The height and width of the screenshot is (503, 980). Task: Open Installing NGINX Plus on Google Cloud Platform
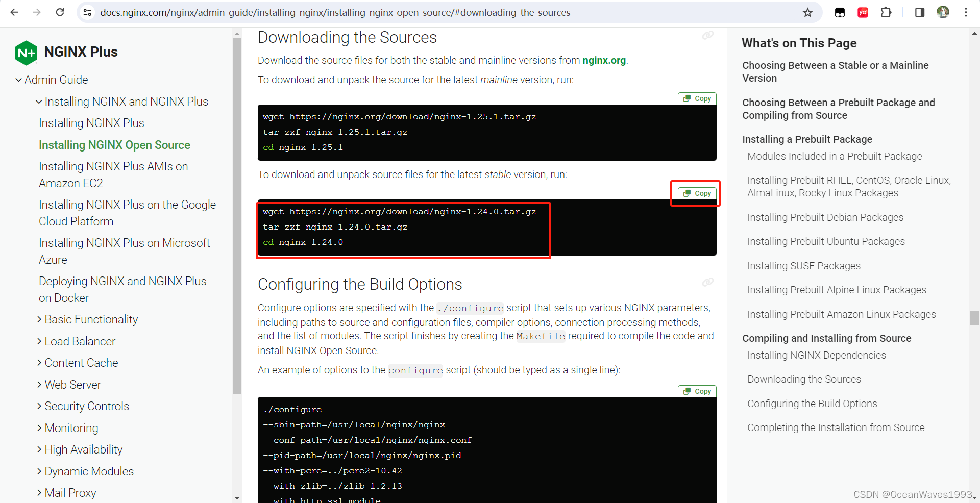(127, 213)
